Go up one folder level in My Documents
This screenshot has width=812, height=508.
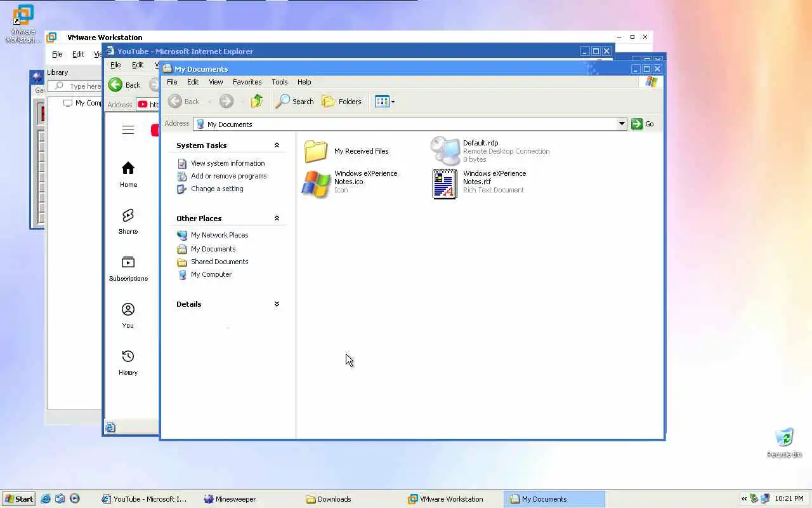256,102
